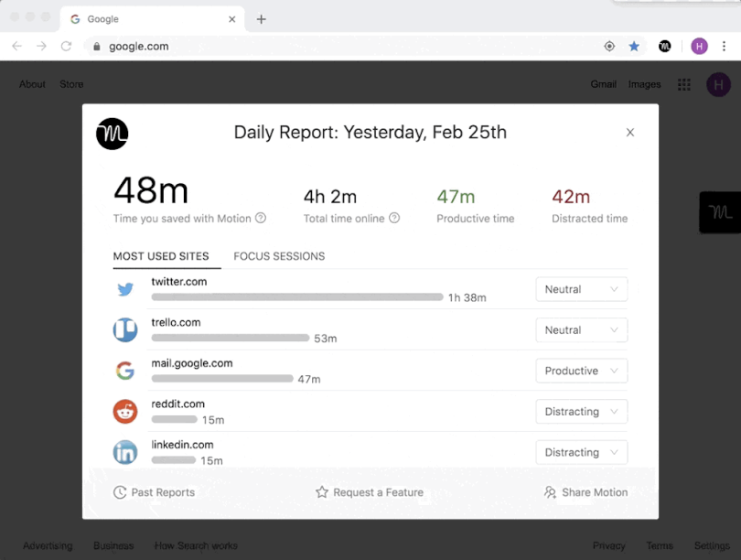Click the bookmark star in address bar
The image size is (741, 560).
[634, 46]
